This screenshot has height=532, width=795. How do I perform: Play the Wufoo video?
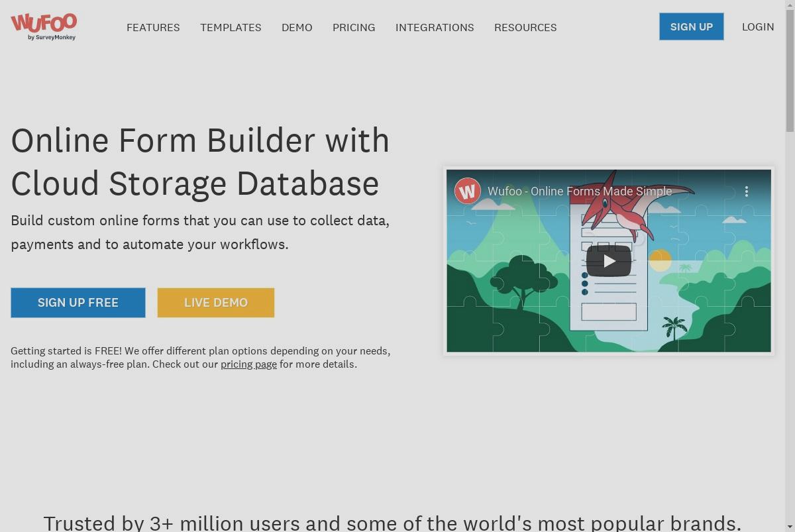point(609,261)
